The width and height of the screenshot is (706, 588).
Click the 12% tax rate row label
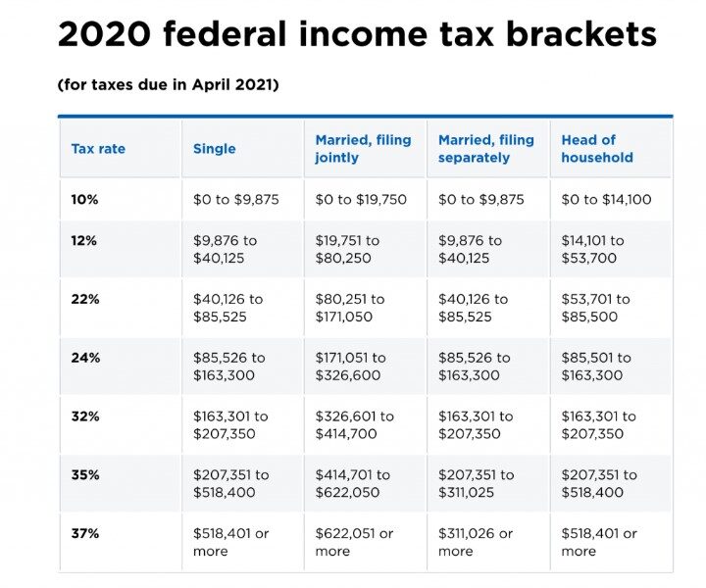pos(85,240)
